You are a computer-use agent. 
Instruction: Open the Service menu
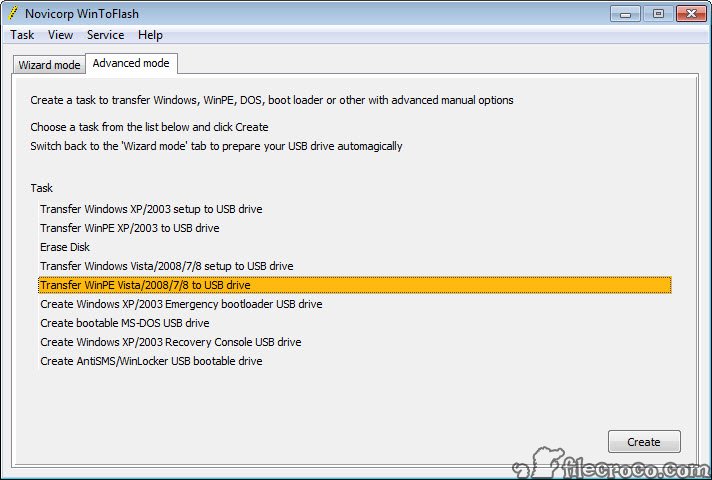tap(105, 35)
